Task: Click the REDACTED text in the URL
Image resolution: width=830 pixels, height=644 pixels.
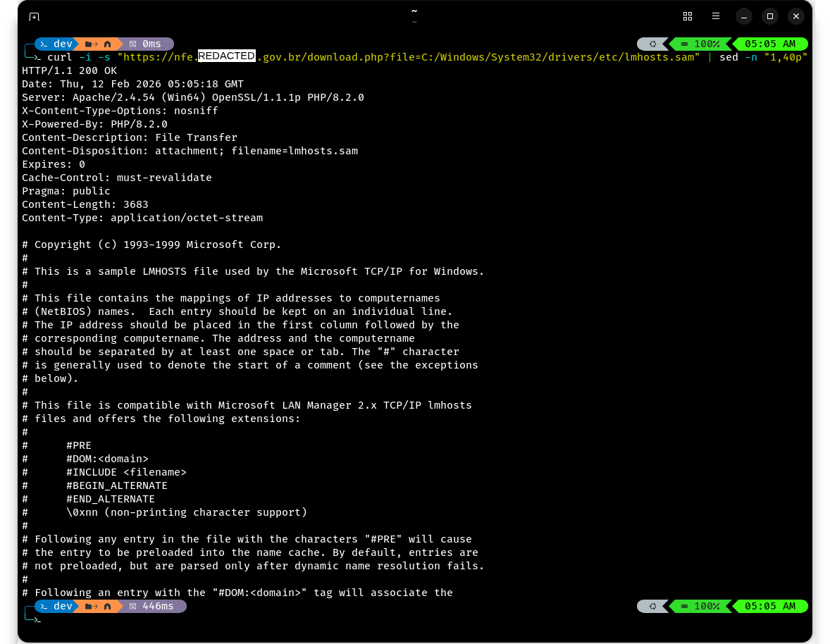Action: [226, 56]
